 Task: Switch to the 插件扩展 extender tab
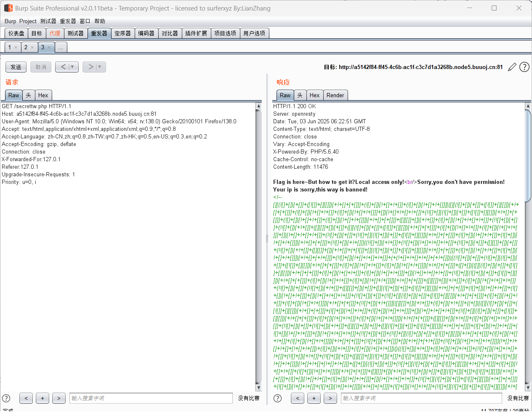coord(196,33)
